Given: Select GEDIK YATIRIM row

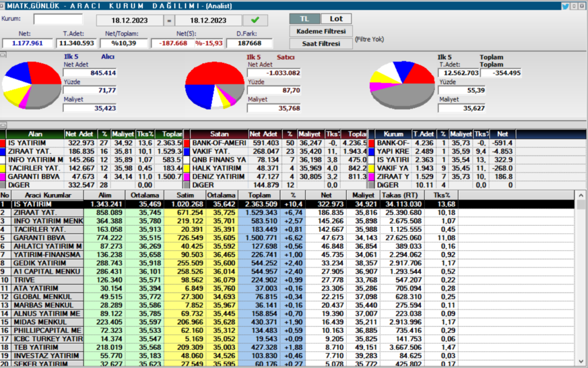Looking at the screenshot, I should tap(287, 263).
